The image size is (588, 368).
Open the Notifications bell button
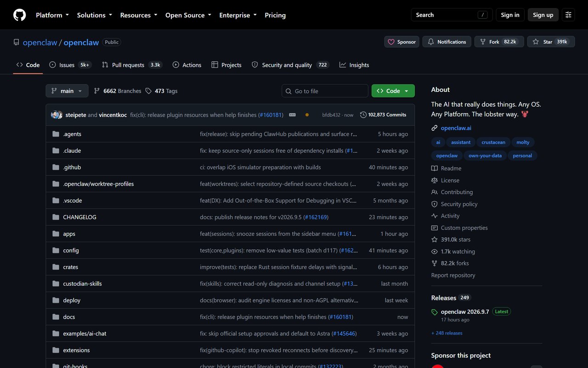[x=447, y=42]
